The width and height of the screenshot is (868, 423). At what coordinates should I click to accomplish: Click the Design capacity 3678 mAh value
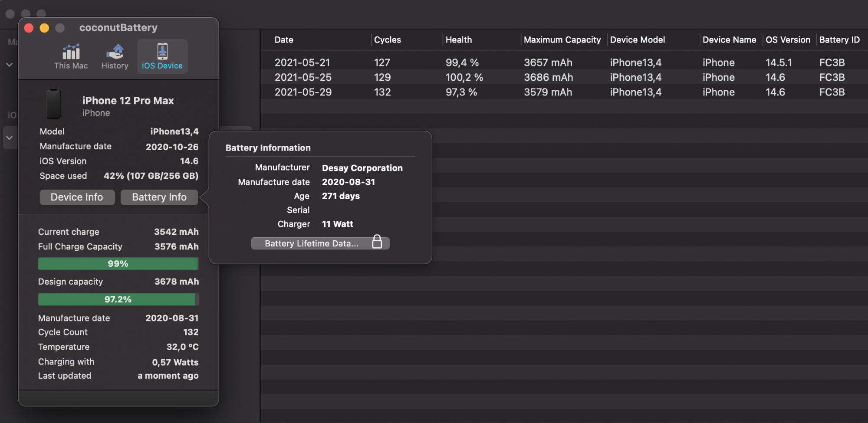coord(177,282)
